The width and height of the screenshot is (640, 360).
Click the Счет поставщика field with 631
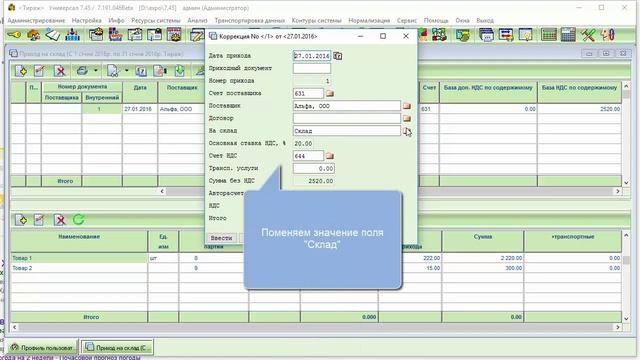click(x=308, y=93)
